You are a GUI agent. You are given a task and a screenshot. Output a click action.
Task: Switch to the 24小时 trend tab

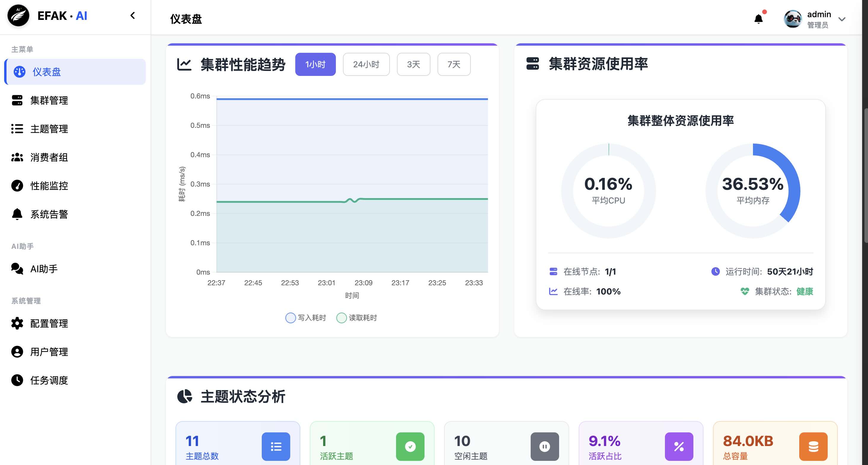point(366,64)
